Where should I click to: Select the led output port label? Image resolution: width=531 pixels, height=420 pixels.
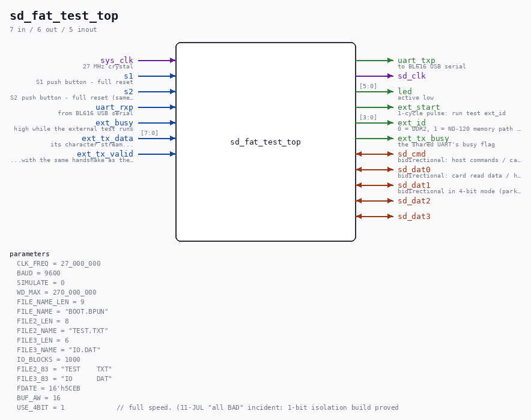coord(405,91)
